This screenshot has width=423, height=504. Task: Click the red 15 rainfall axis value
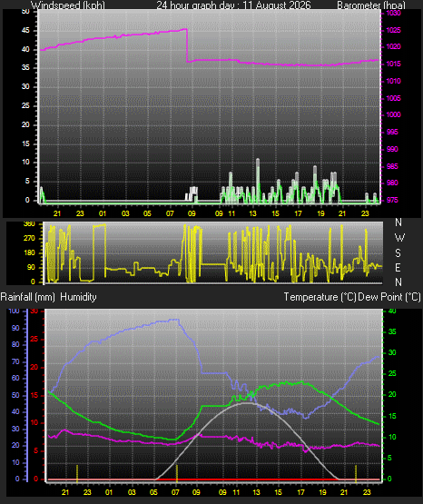point(34,395)
